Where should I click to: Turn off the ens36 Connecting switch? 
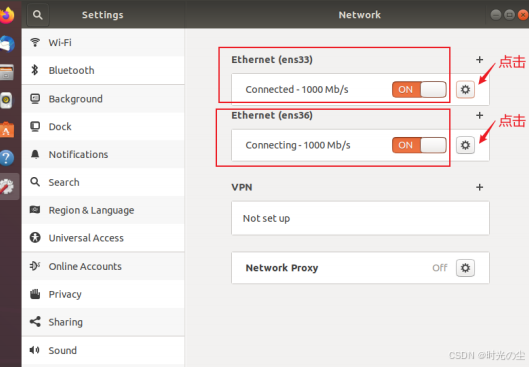(419, 145)
